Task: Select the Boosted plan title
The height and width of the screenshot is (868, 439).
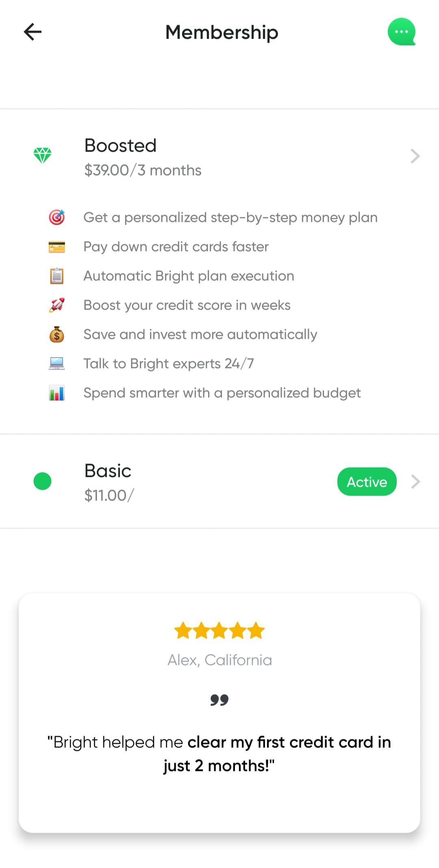Action: [x=120, y=145]
